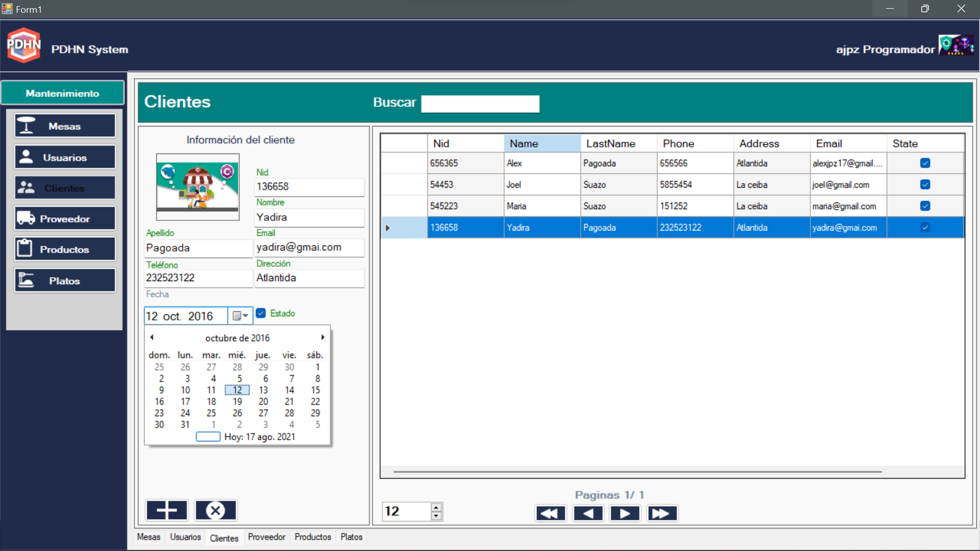Click the Mantenimiento button
Image resolution: width=980 pixels, height=551 pixels.
[x=62, y=93]
